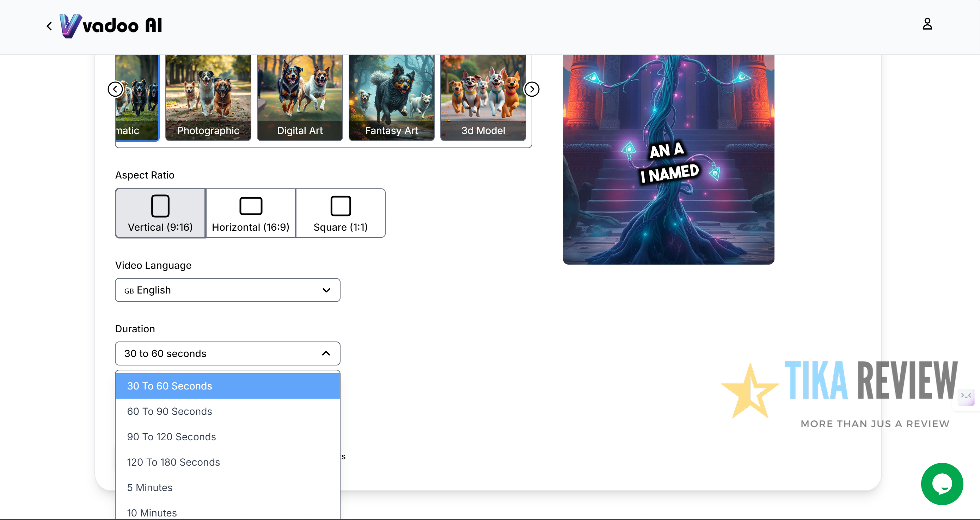The width and height of the screenshot is (980, 520).
Task: Open the green chat support bubble
Action: pyautogui.click(x=942, y=484)
